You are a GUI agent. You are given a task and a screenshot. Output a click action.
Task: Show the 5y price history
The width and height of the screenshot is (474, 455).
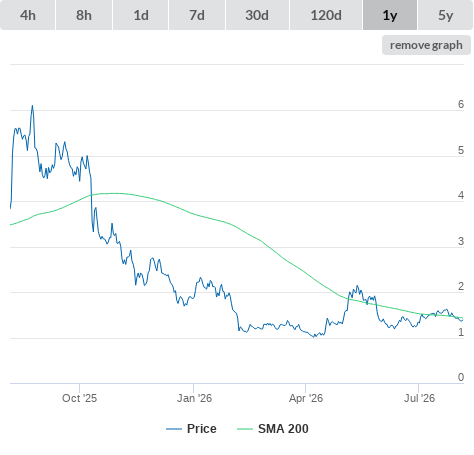click(445, 15)
